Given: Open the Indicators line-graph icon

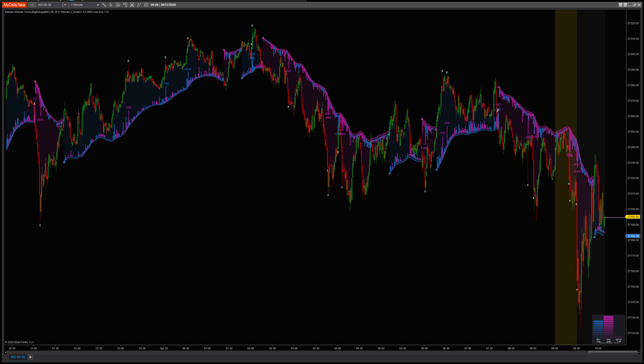Looking at the screenshot, I should pyautogui.click(x=139, y=5).
